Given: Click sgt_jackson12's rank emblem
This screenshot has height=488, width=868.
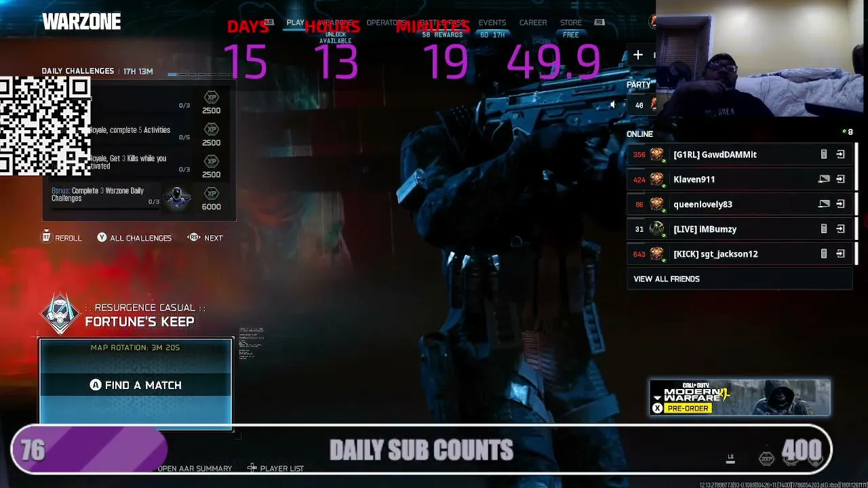Looking at the screenshot, I should 657,254.
